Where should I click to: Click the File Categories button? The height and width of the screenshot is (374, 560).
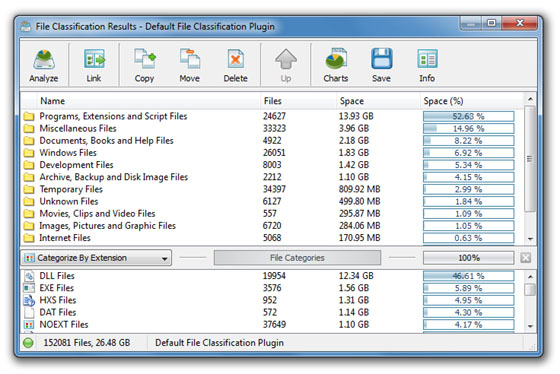coord(297,258)
